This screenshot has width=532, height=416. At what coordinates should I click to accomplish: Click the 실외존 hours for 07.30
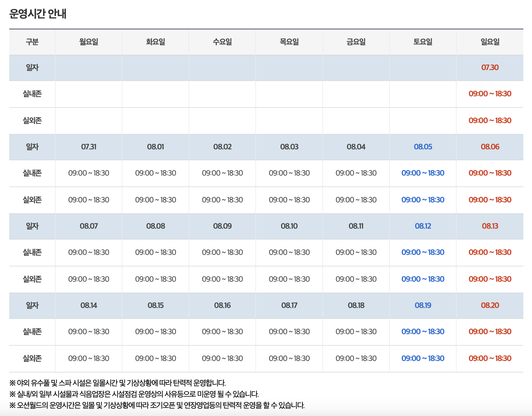pyautogui.click(x=490, y=121)
